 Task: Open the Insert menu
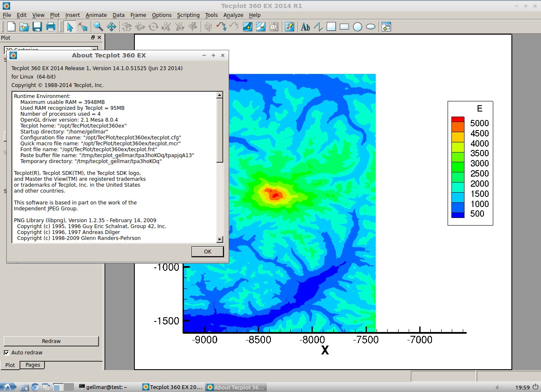coord(73,15)
